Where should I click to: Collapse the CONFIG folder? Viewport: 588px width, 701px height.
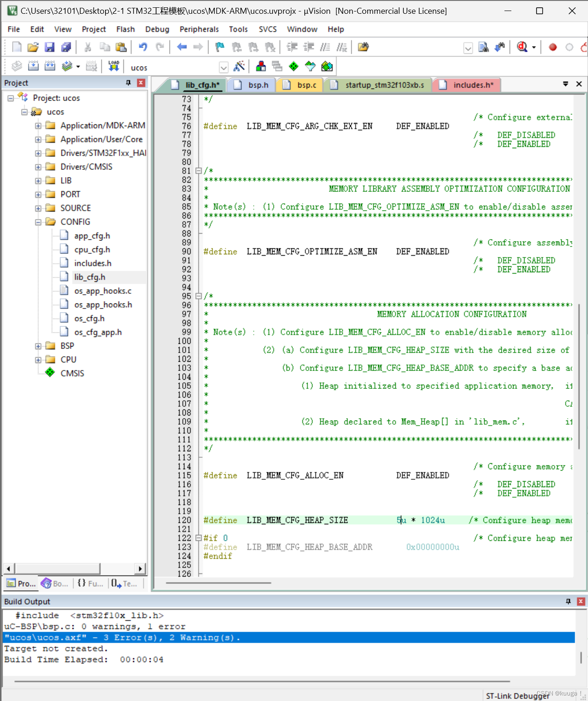click(x=38, y=222)
